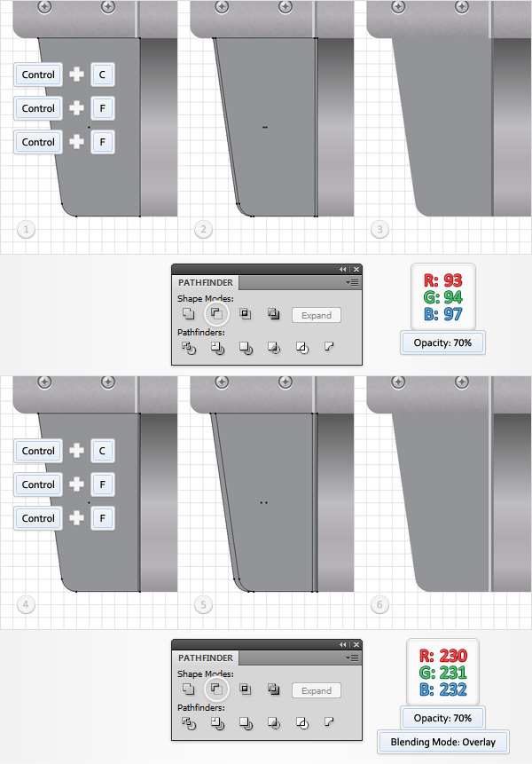
Task: Open the first Pathfinder panel's flyout menu
Action: pos(352,282)
